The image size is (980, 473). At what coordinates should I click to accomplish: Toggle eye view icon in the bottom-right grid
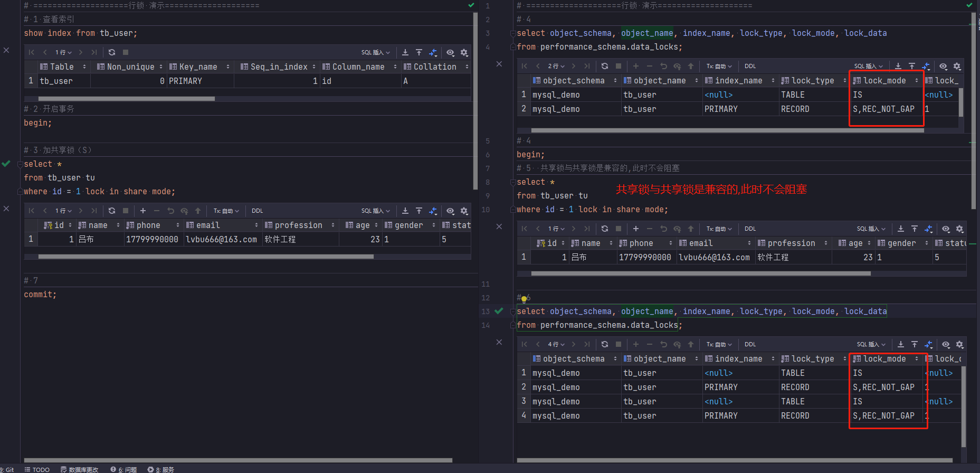(946, 344)
